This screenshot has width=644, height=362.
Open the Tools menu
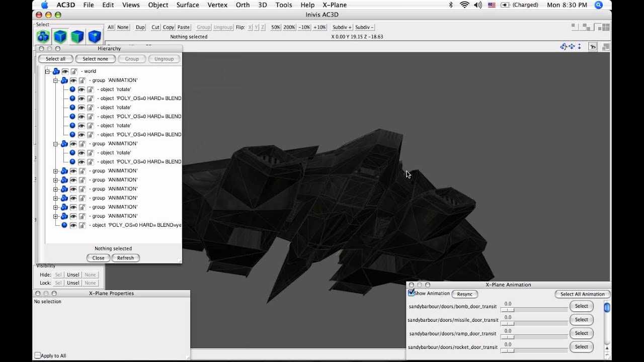[x=284, y=5]
